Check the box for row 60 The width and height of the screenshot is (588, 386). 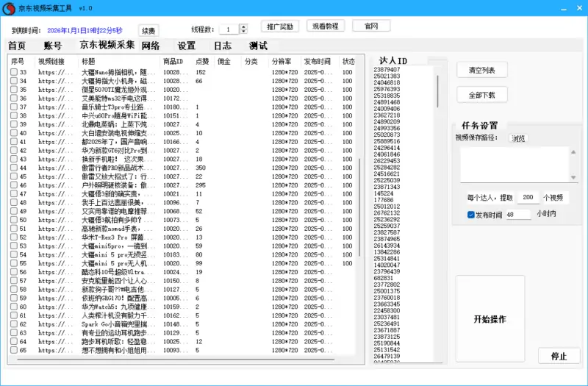(13, 307)
